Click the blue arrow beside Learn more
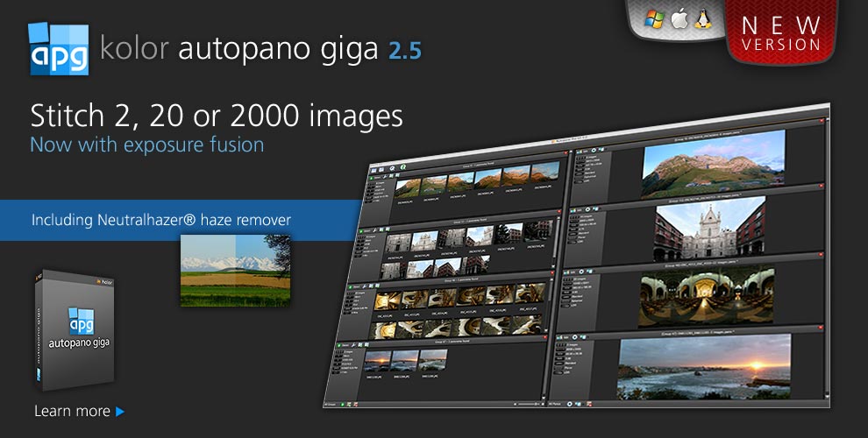The height and width of the screenshot is (438, 868). tap(120, 412)
